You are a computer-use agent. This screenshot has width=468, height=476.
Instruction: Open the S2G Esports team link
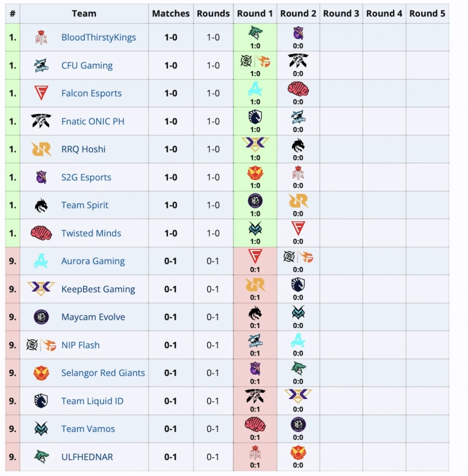pos(86,177)
